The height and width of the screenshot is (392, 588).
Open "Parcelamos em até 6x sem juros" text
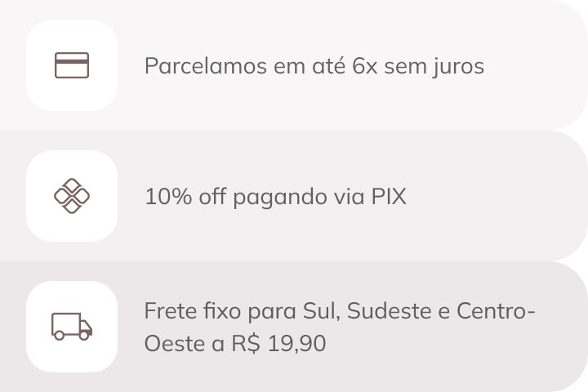coord(314,66)
